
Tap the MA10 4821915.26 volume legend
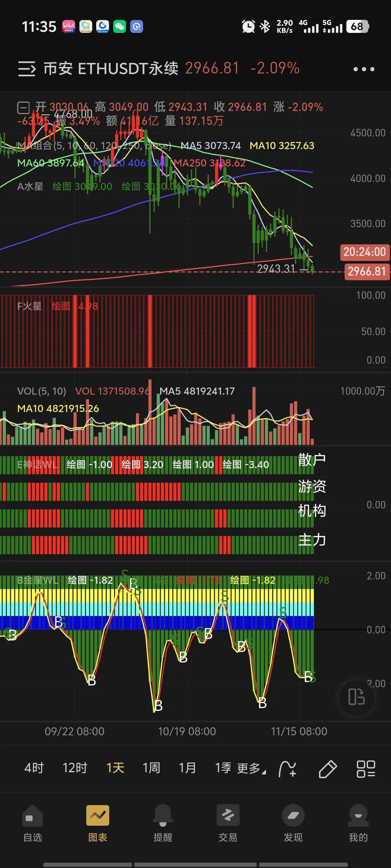[x=58, y=409]
